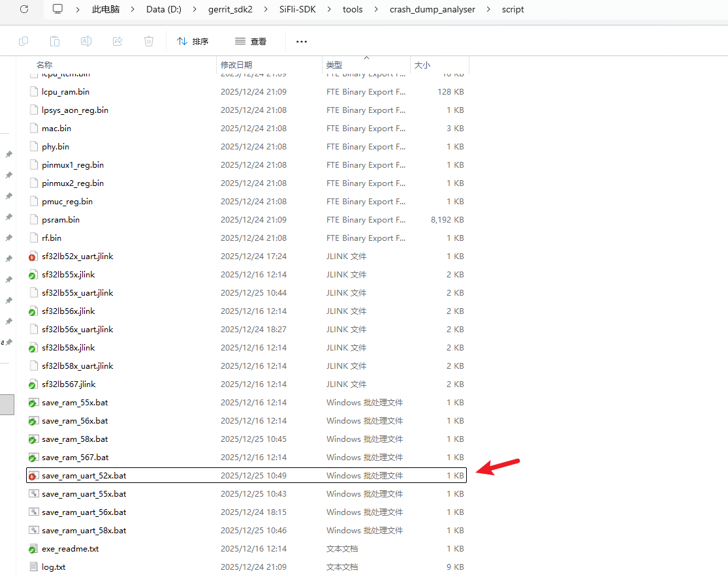Viewport: 728px width, 577px height.
Task: Select the sf32lb52x_uart.jlink file icon
Action: click(33, 257)
